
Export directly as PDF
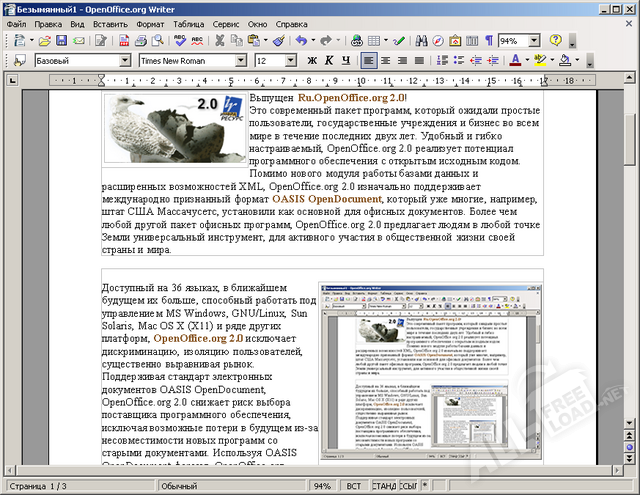tap(124, 41)
